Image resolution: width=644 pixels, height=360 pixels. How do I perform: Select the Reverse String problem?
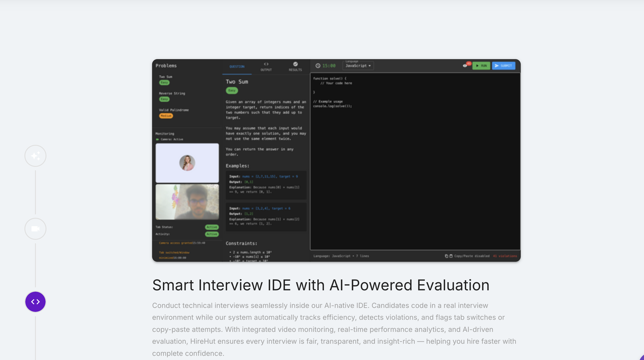coord(172,93)
